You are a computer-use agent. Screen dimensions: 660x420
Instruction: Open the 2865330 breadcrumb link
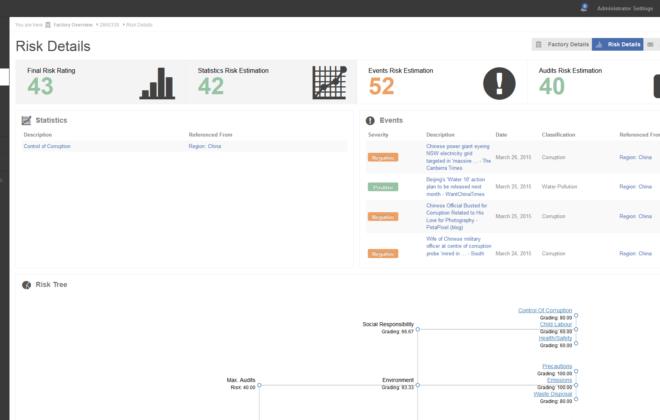pos(109,25)
